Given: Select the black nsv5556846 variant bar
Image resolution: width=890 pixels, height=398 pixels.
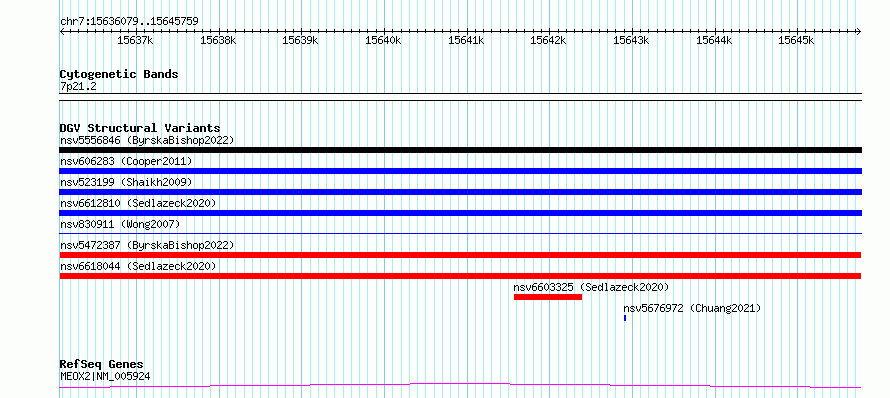Looking at the screenshot, I should [460, 150].
